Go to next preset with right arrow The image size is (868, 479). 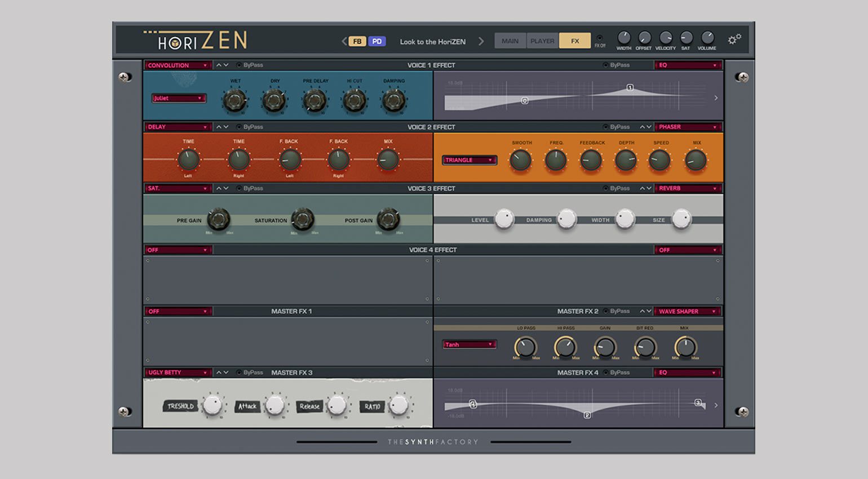pos(481,41)
